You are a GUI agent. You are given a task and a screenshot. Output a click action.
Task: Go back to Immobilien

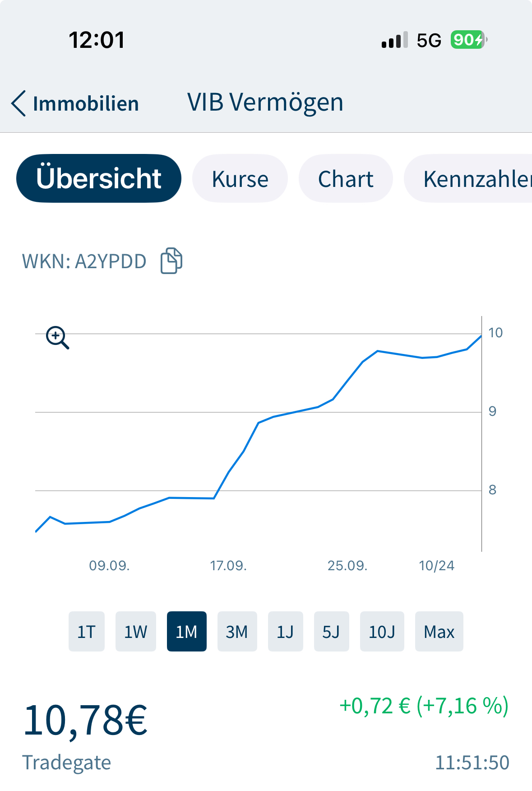point(86,103)
